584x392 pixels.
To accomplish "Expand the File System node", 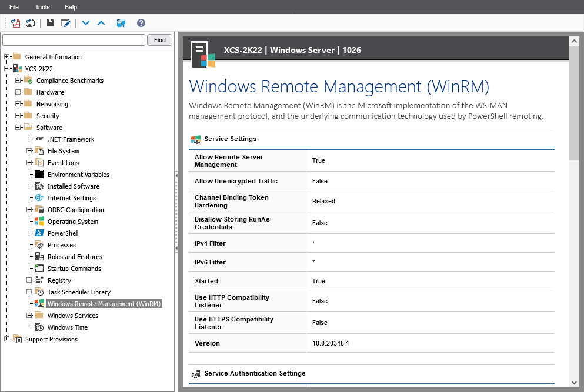I will [x=29, y=151].
